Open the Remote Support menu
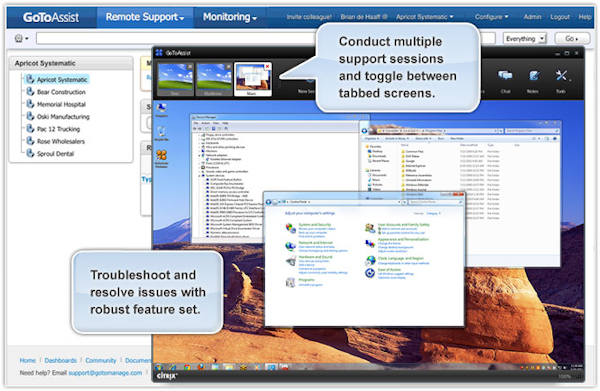 coord(145,17)
